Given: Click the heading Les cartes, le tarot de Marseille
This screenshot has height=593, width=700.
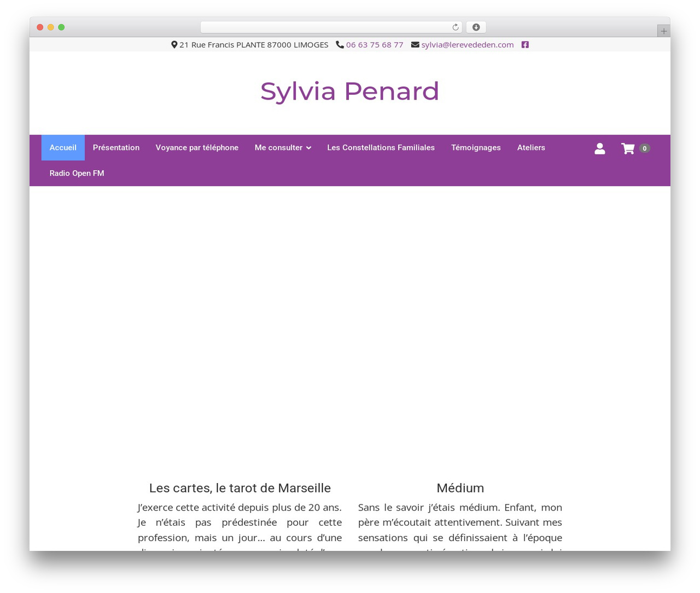Looking at the screenshot, I should click(240, 488).
